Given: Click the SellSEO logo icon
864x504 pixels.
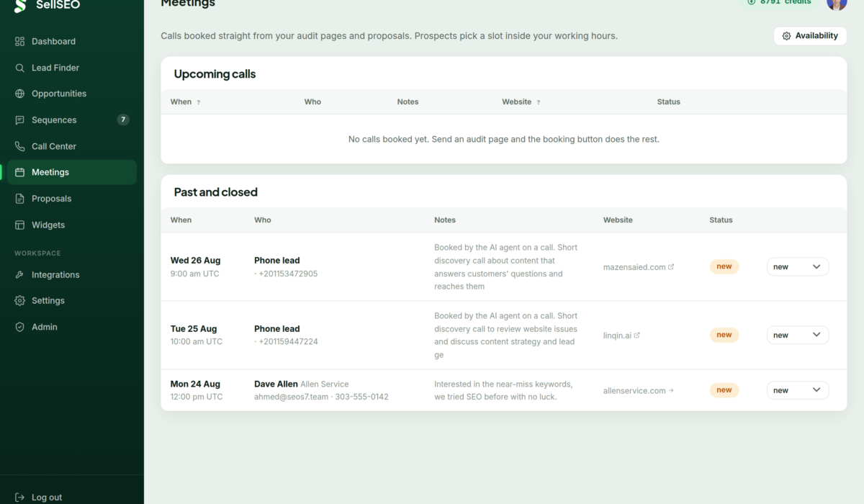Looking at the screenshot, I should 20,6.
